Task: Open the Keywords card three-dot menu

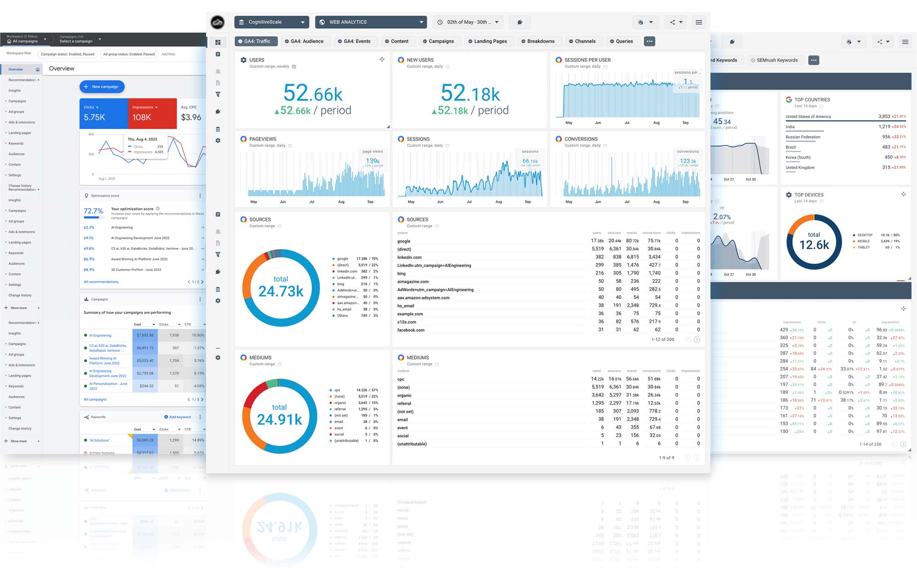Action: click(200, 417)
